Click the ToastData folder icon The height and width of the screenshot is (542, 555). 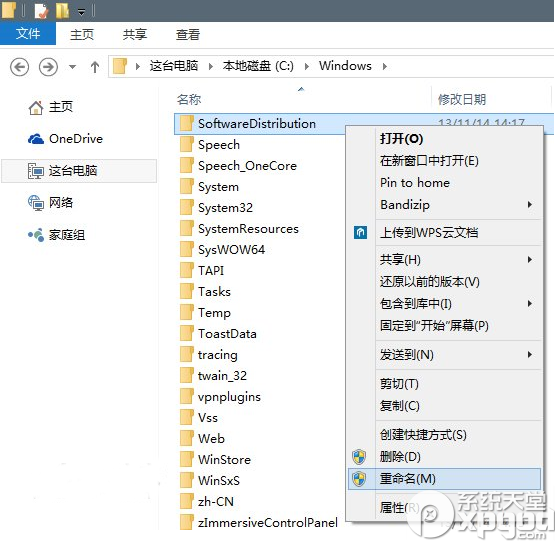187,333
